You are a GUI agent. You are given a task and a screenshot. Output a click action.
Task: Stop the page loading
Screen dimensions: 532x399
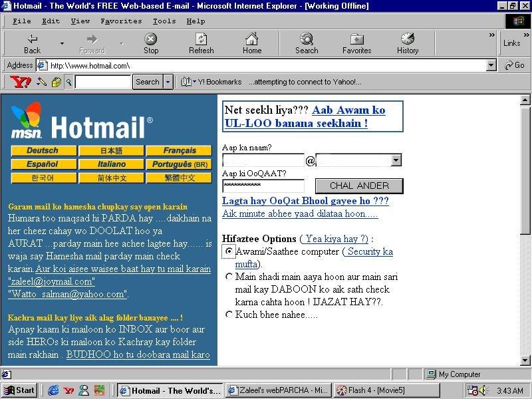[151, 44]
